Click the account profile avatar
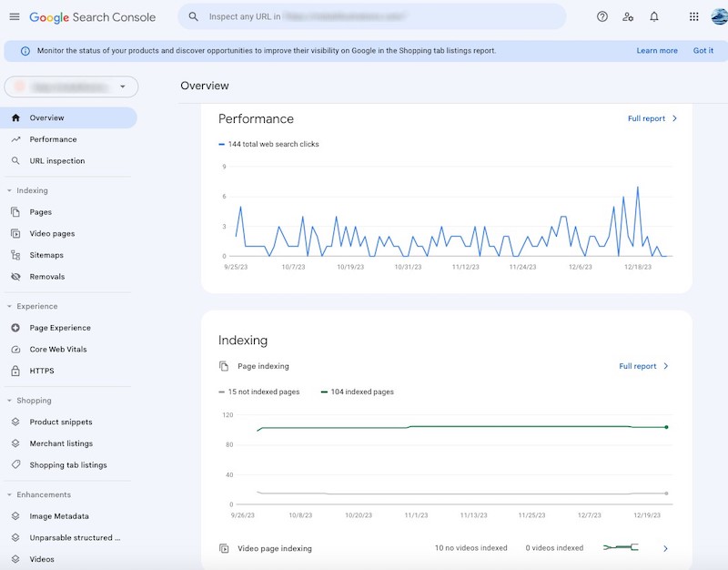This screenshot has height=570, width=728. click(x=719, y=16)
